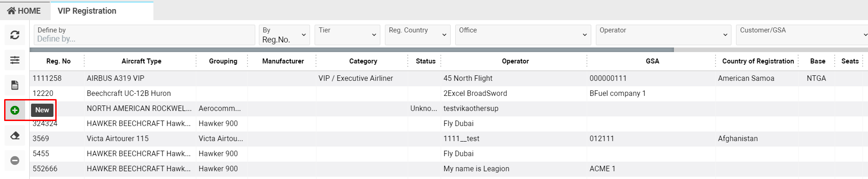Open the Reg. Country dropdown
Viewport: 868px width, 179px height.
click(x=418, y=35)
